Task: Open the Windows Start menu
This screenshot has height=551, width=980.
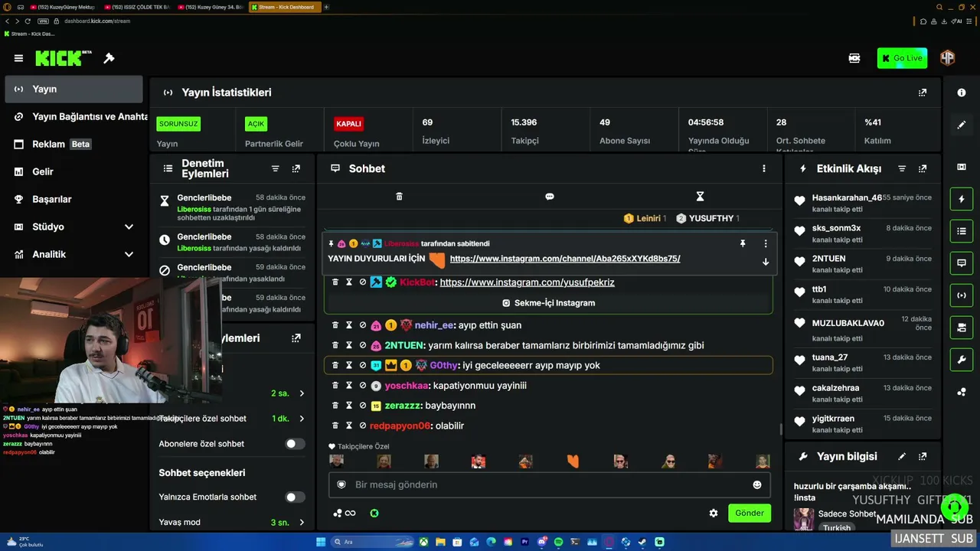Action: tap(321, 542)
